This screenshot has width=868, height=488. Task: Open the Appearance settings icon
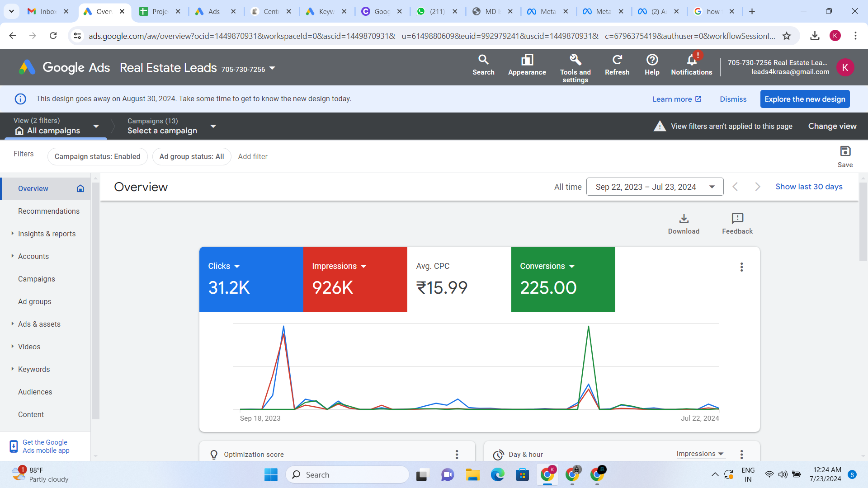[527, 65]
